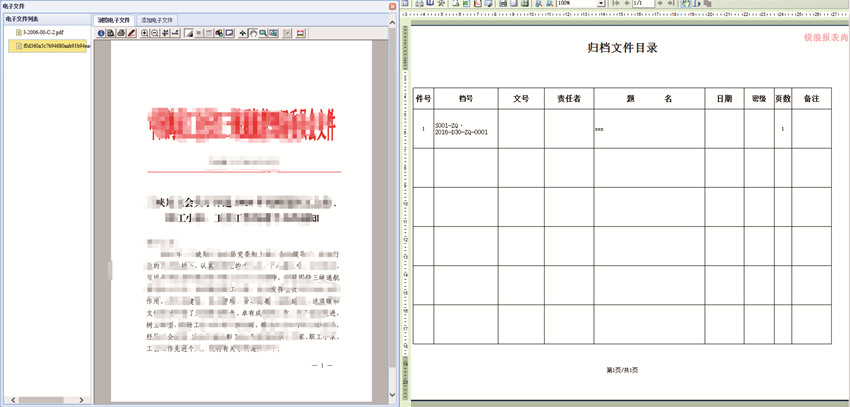Click the blue info icon in viewer toolbar
850x407 pixels.
click(x=101, y=33)
